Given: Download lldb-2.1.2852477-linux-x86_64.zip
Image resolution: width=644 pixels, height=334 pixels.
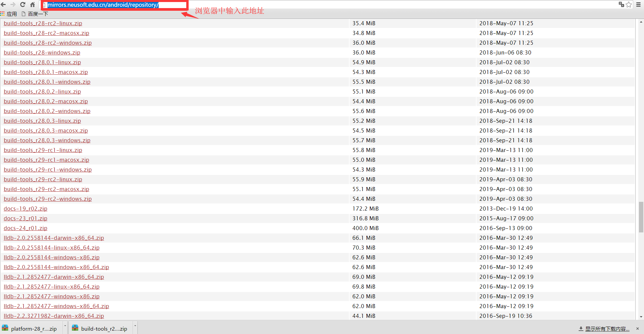Looking at the screenshot, I should pyautogui.click(x=52, y=287).
